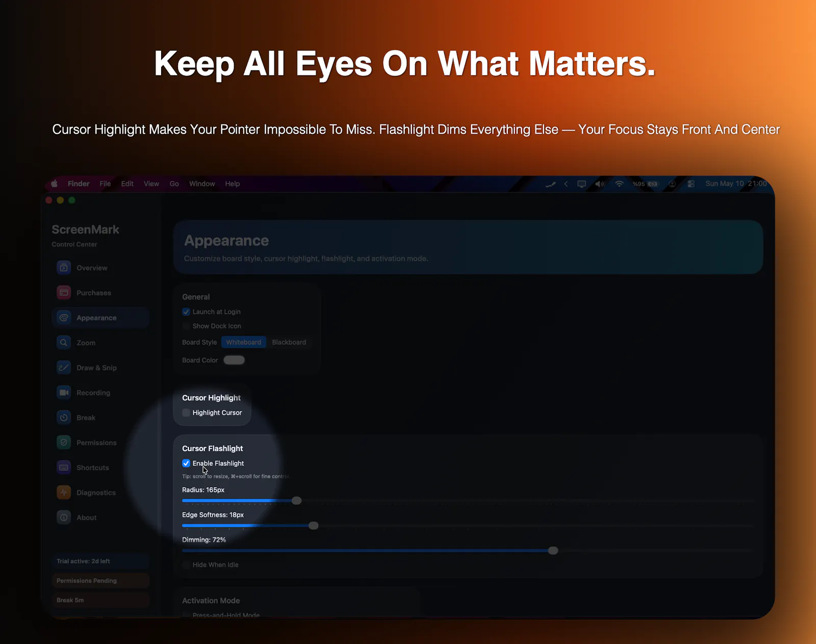Click the left chevron icon in menu bar

(566, 184)
